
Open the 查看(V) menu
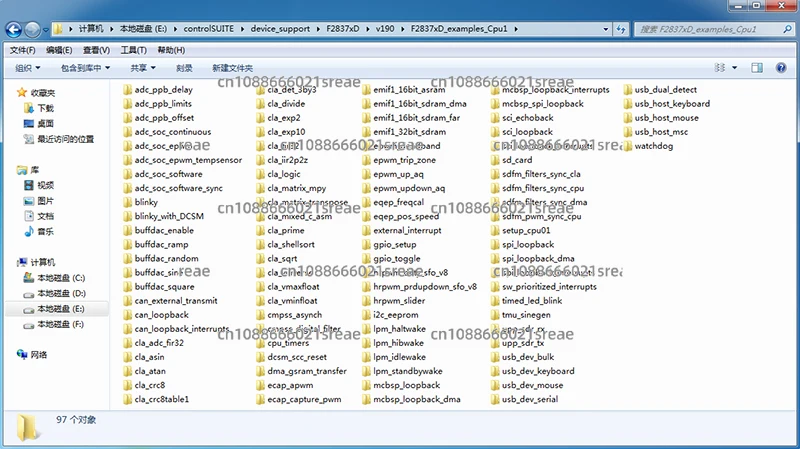(96, 50)
